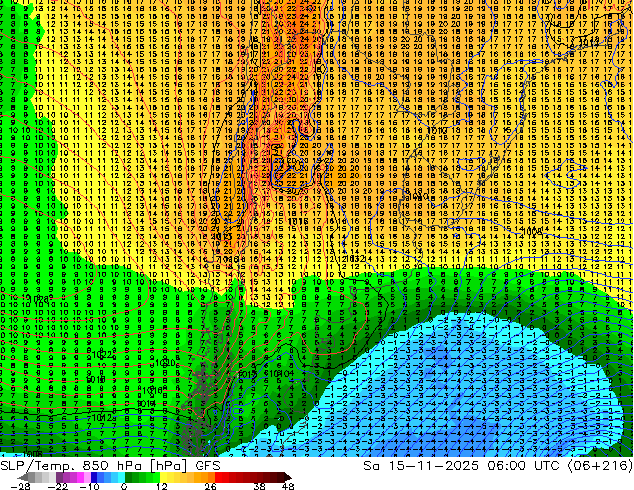This screenshot has height=490, width=634.
Task: Click the dark arrow tip at the legend's right end
Action: (288, 477)
